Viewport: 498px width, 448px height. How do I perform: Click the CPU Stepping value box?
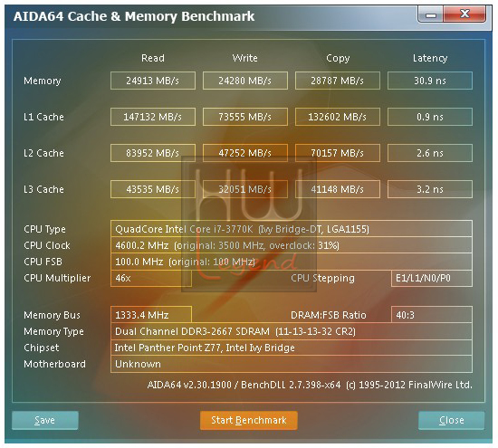[432, 278]
